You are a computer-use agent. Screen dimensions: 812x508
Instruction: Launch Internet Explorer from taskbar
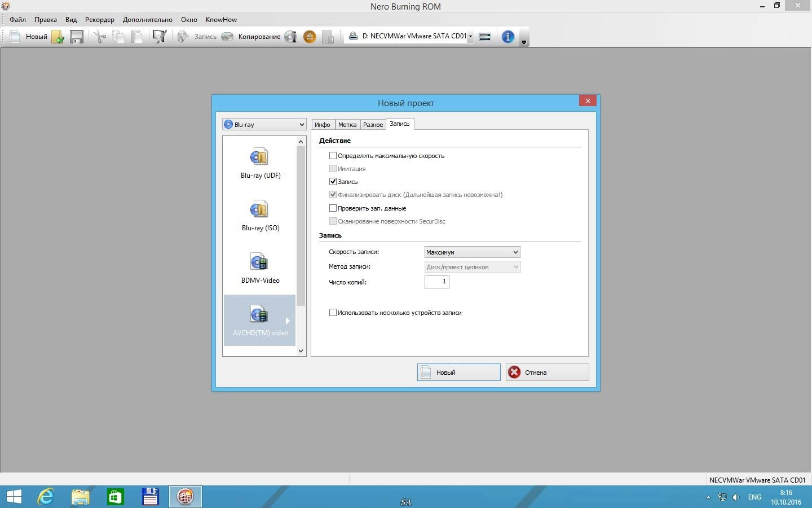46,497
